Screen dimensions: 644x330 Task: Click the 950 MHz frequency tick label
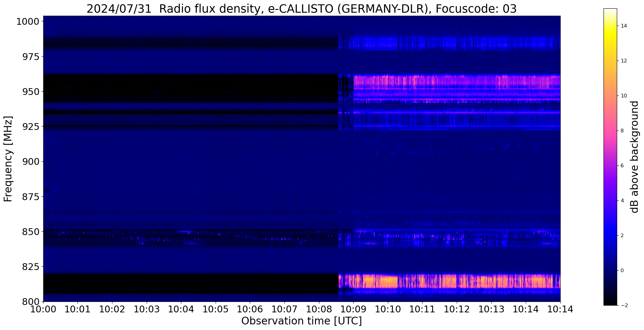pyautogui.click(x=31, y=92)
